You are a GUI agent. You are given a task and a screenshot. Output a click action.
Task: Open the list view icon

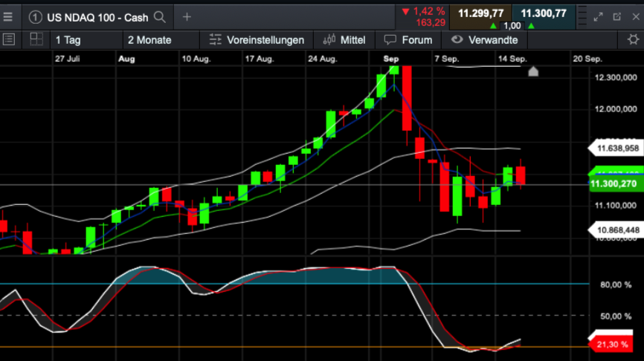click(x=9, y=40)
